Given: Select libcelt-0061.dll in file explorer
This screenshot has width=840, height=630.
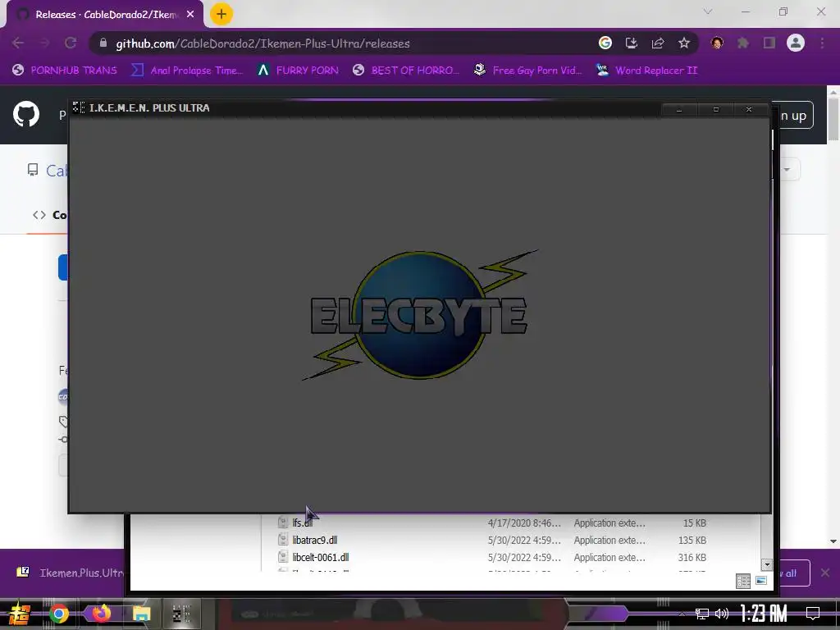Looking at the screenshot, I should 321,557.
